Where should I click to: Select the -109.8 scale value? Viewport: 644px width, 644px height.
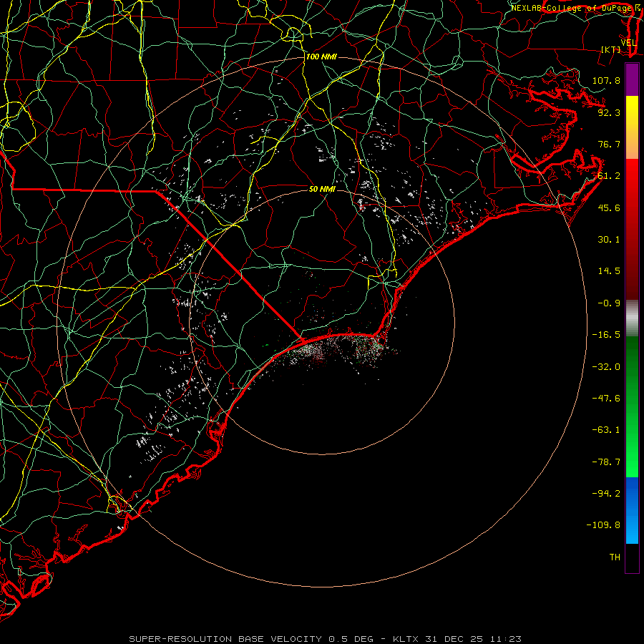pyautogui.click(x=603, y=525)
